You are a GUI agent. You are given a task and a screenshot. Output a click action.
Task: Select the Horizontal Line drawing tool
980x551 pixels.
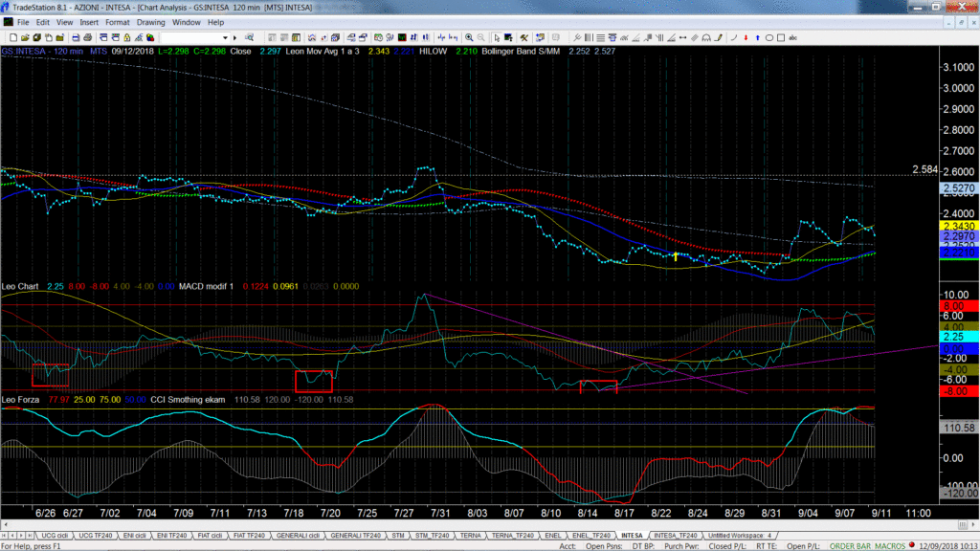pyautogui.click(x=600, y=38)
